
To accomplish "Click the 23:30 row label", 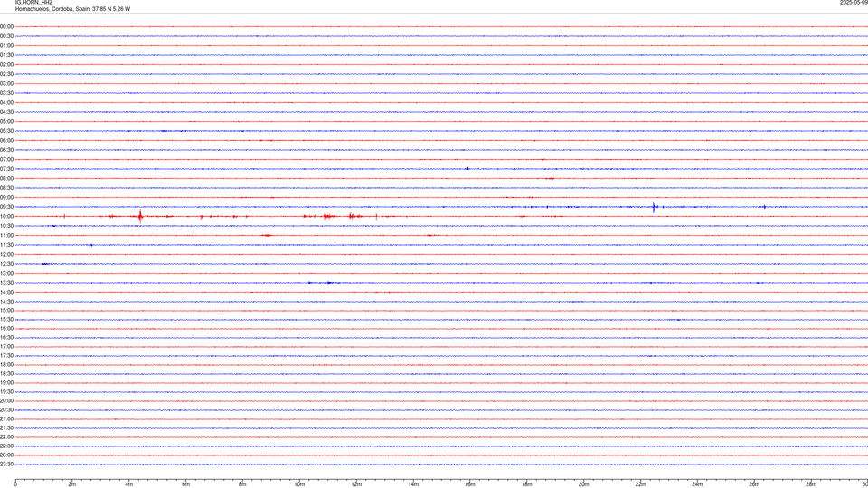I will pos(6,465).
